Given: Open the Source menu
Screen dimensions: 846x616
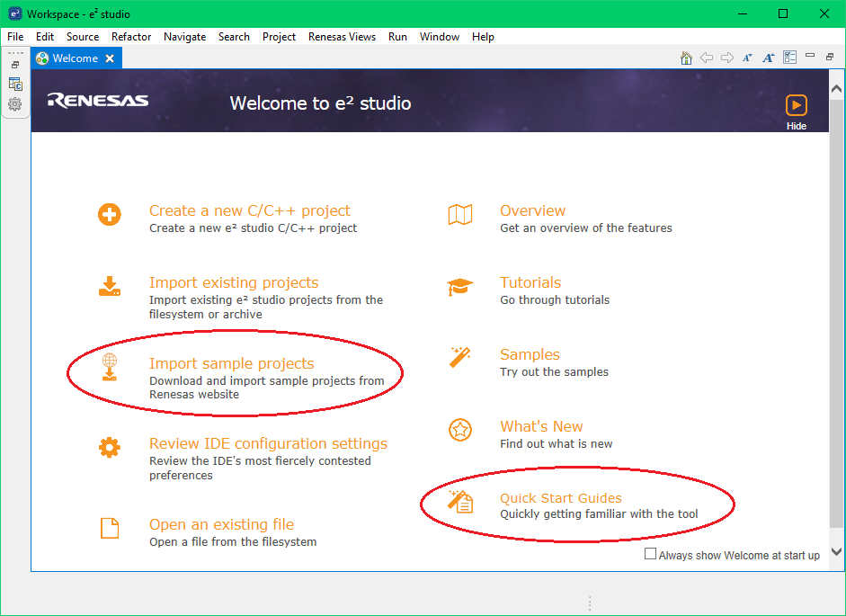Looking at the screenshot, I should tap(83, 37).
